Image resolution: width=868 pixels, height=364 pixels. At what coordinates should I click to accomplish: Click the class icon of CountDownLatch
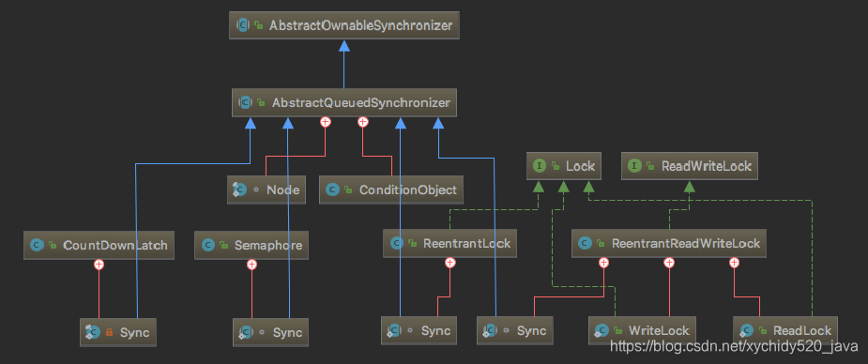tap(37, 245)
